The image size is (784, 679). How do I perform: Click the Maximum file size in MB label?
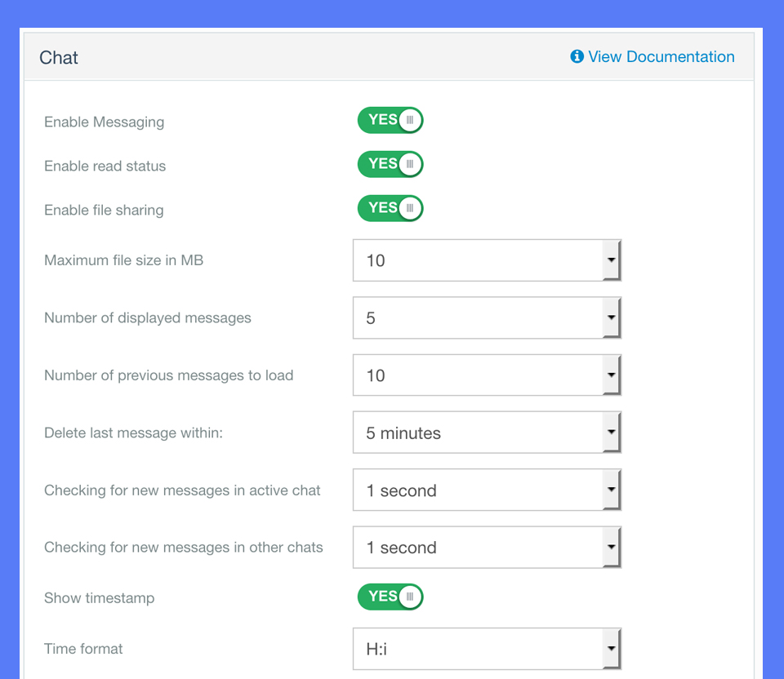click(x=123, y=260)
